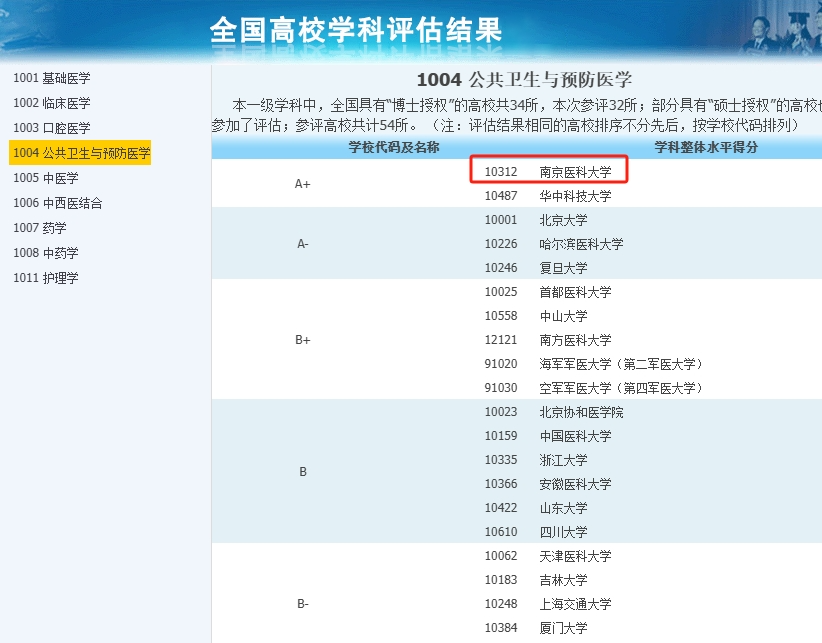Viewport: 822px width, 643px height.
Task: Click school code 10335
Action: click(501, 460)
